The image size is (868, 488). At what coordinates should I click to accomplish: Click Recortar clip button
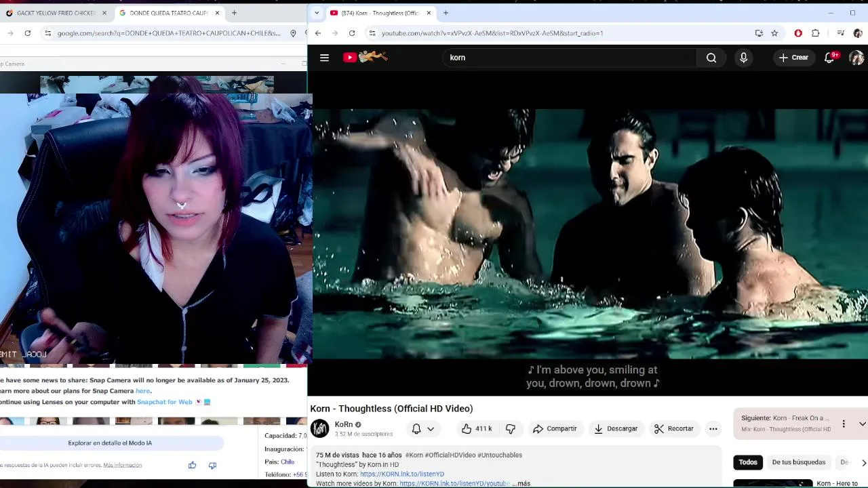[673, 428]
